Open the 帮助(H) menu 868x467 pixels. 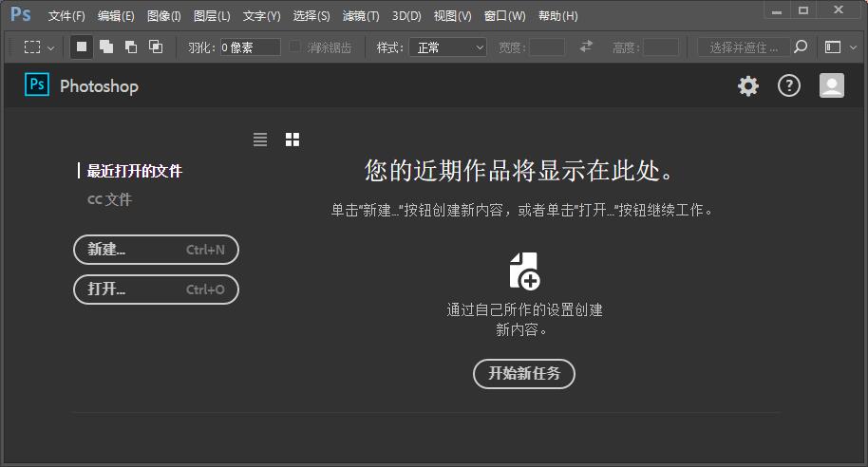pyautogui.click(x=558, y=16)
